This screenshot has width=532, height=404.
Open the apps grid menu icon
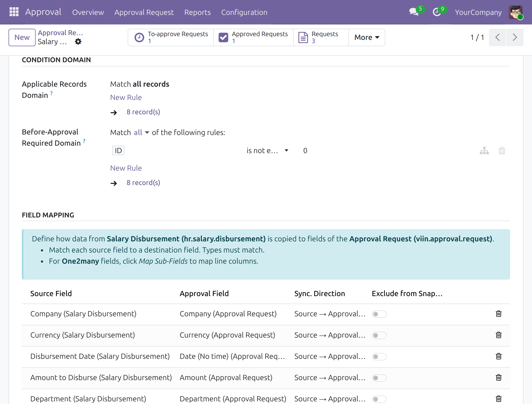14,12
